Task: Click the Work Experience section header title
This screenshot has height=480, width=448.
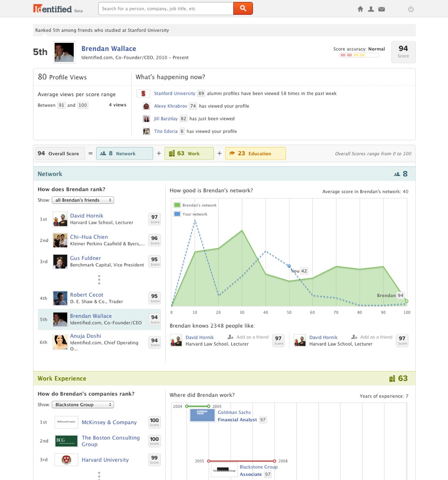Action: pos(62,378)
